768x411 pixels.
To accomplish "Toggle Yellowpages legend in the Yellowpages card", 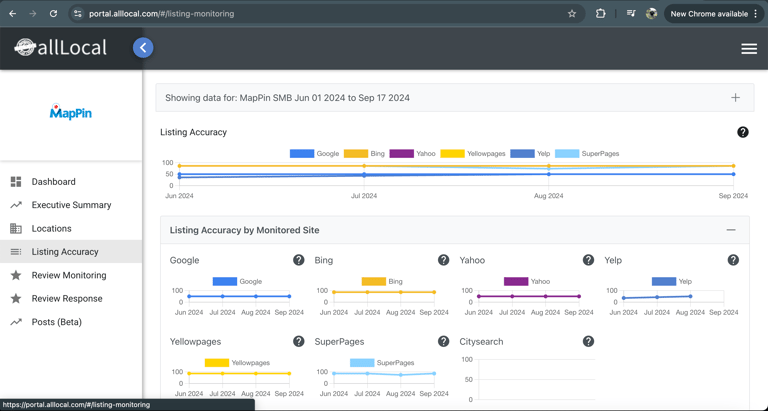I will (x=237, y=363).
